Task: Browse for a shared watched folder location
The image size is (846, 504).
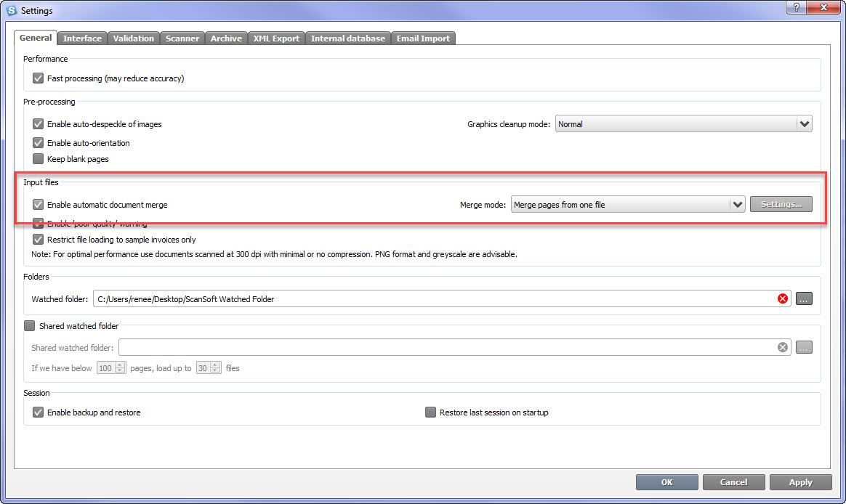Action: (x=804, y=347)
